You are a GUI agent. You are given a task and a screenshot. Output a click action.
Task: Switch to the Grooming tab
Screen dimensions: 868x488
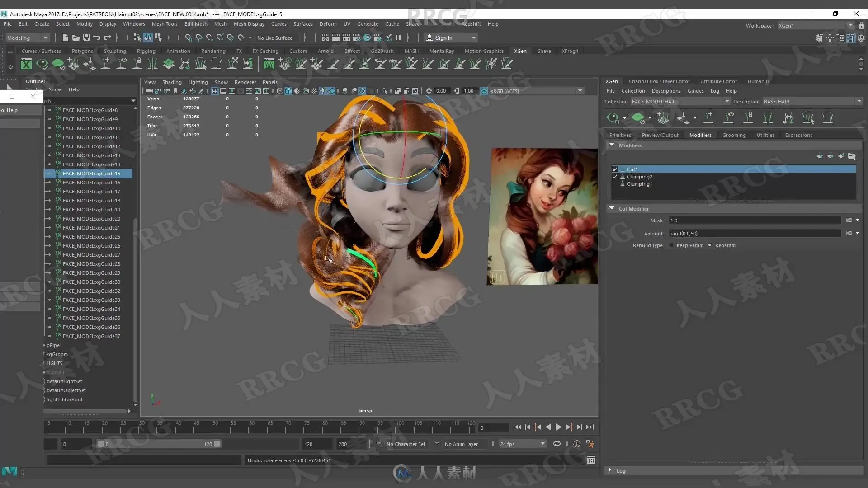pyautogui.click(x=734, y=135)
